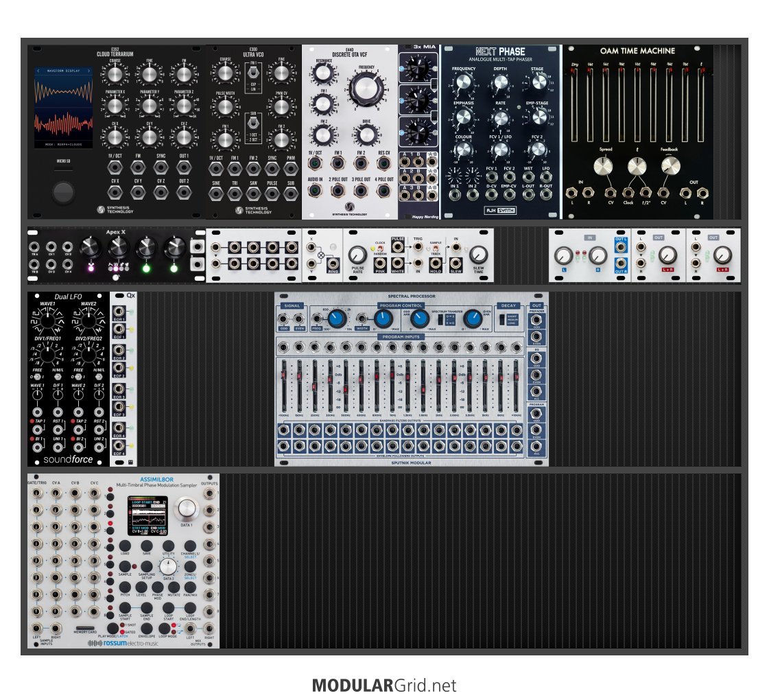
Task: Click the Next Phase WET output jack
Action: pyautogui.click(x=528, y=177)
